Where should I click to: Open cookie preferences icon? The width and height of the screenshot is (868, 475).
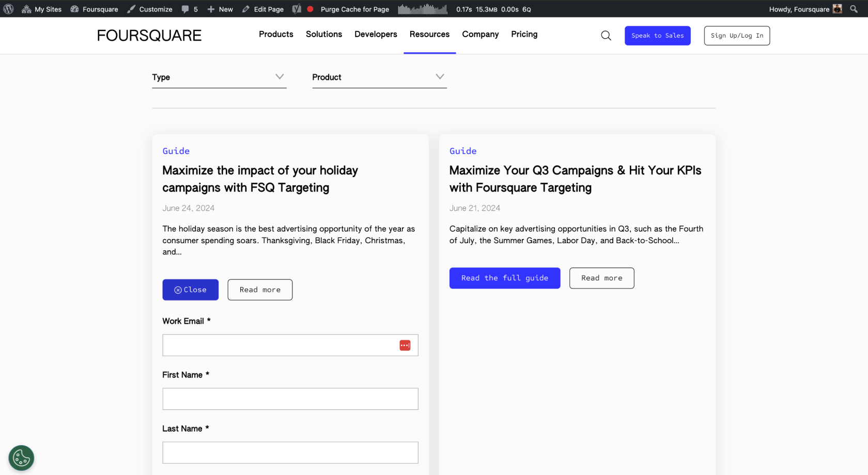[x=21, y=458]
